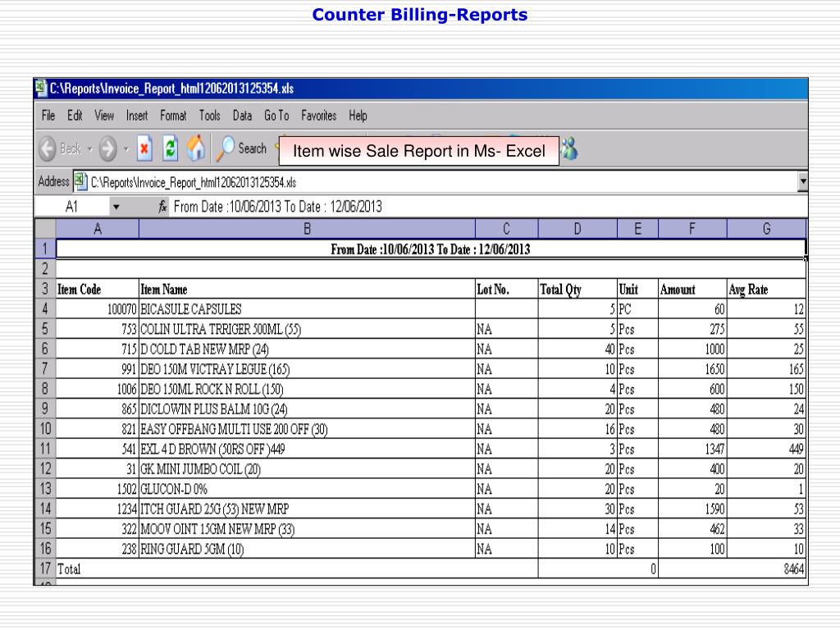The height and width of the screenshot is (630, 840).
Task: Select column C header
Action: (x=506, y=229)
